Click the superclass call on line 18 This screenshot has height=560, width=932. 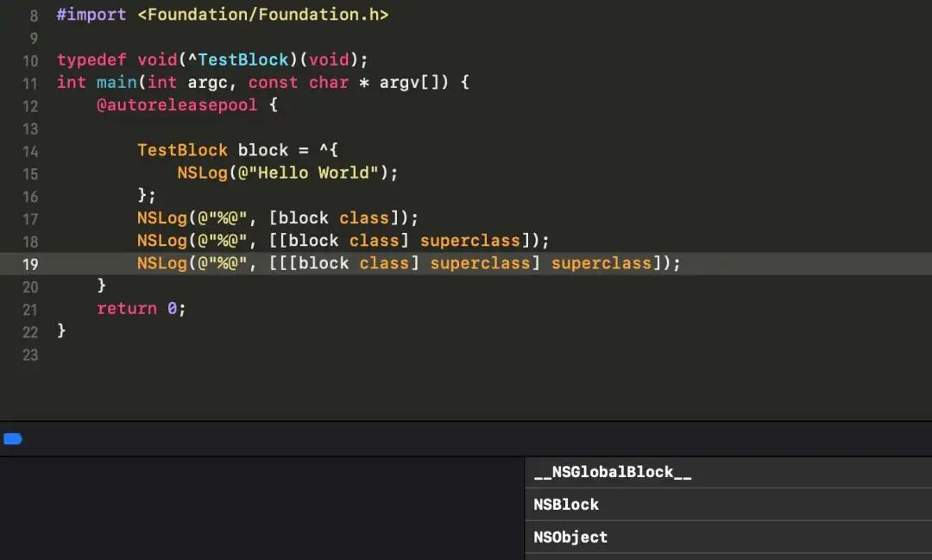[470, 240]
